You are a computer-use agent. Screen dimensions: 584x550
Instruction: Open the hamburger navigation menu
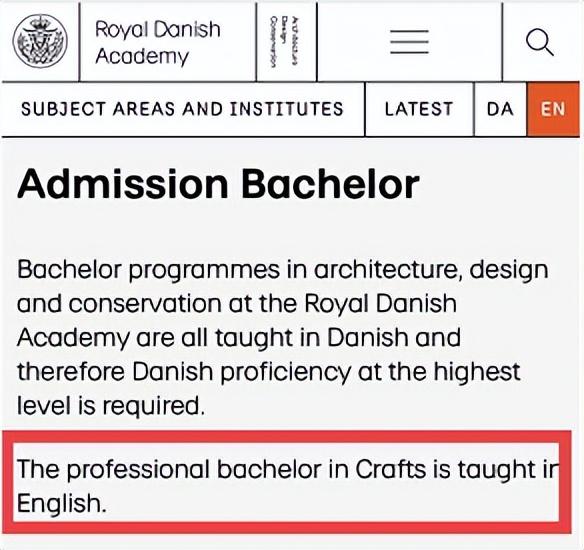tap(409, 42)
